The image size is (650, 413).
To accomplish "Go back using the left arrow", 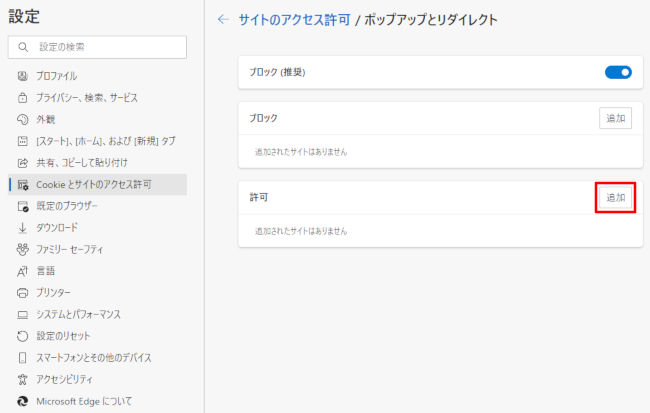I will (222, 19).
